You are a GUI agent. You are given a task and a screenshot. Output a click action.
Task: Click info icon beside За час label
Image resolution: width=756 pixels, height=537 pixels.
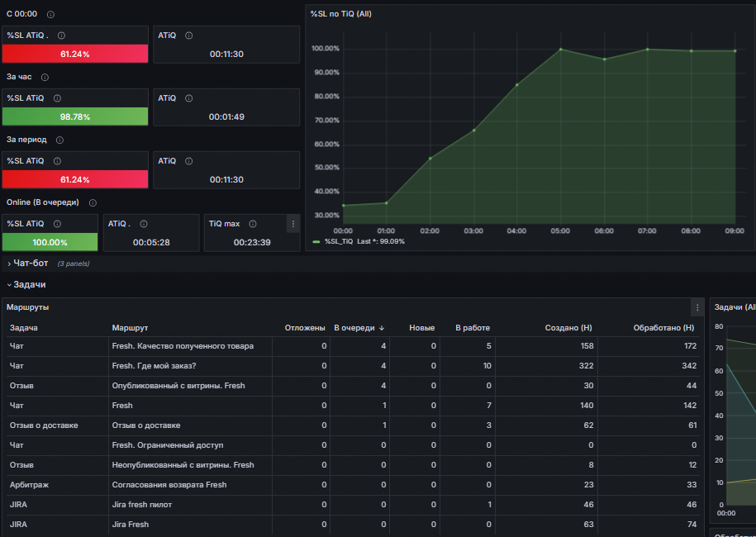pyautogui.click(x=45, y=77)
